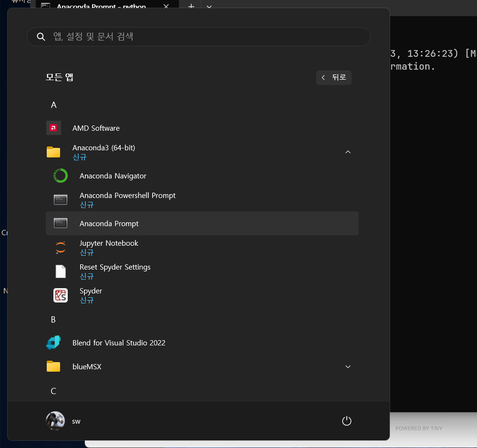477x448 pixels.
Task: Launch Spyder label
Action: 91,291
